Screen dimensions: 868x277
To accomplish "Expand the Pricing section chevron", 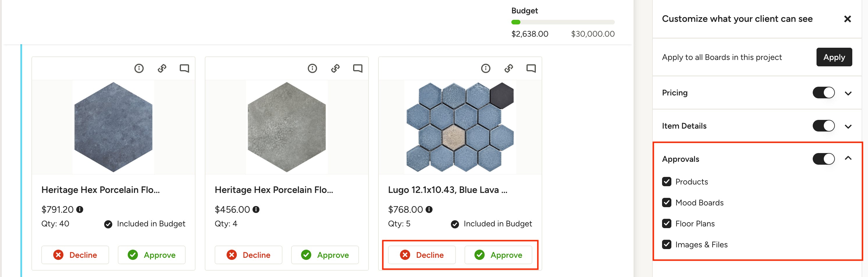I will (x=848, y=93).
